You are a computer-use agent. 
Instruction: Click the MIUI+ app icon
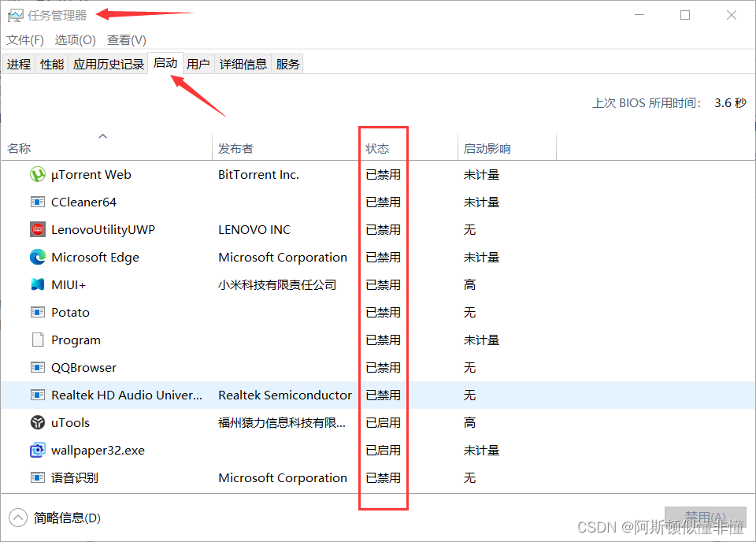pyautogui.click(x=38, y=284)
